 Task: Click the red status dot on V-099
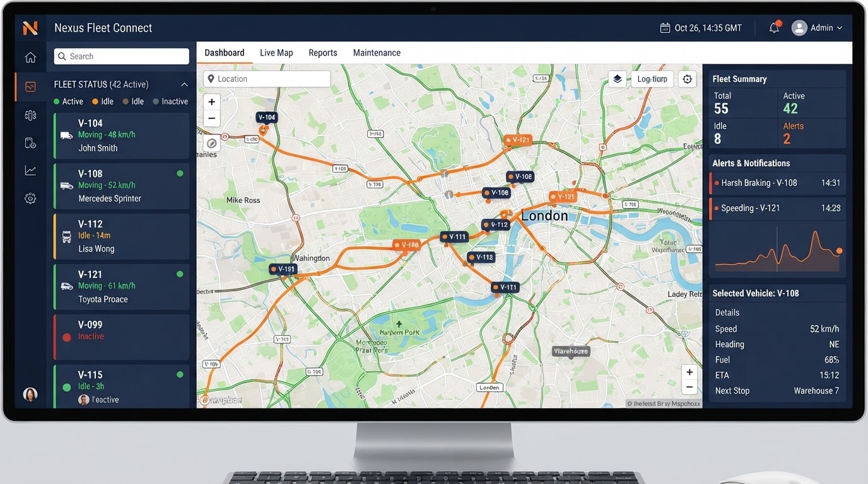click(67, 337)
